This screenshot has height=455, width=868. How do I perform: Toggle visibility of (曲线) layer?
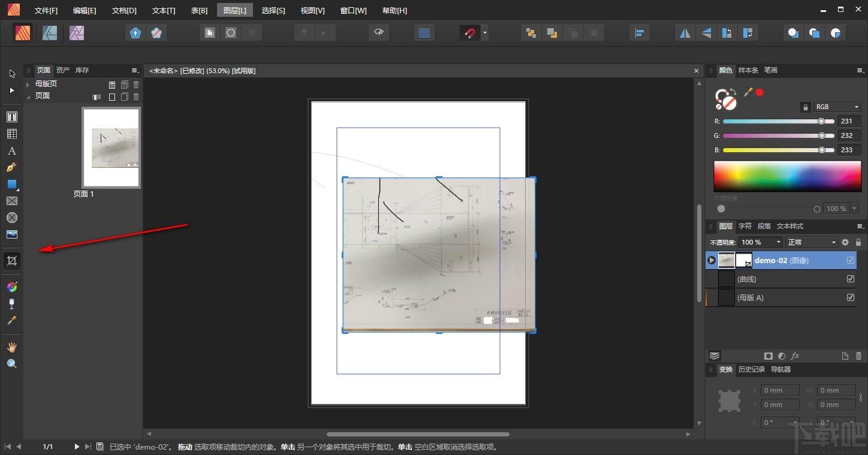click(x=851, y=279)
